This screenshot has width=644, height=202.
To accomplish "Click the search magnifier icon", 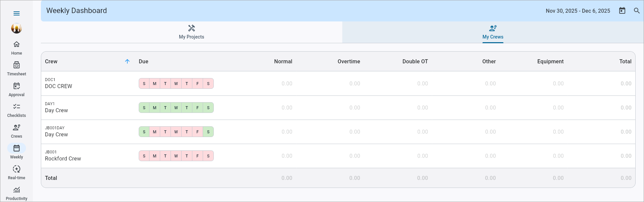I will coord(637,11).
